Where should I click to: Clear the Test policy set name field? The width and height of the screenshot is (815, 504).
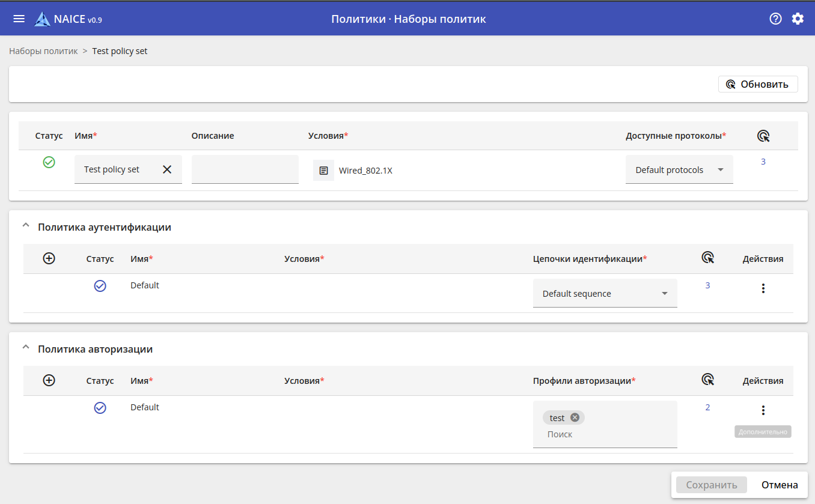167,169
